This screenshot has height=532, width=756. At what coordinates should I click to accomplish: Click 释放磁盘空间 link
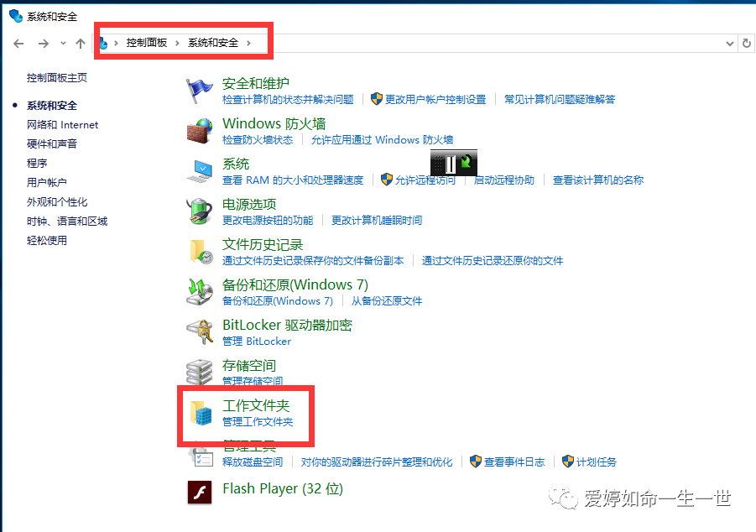[x=253, y=462]
